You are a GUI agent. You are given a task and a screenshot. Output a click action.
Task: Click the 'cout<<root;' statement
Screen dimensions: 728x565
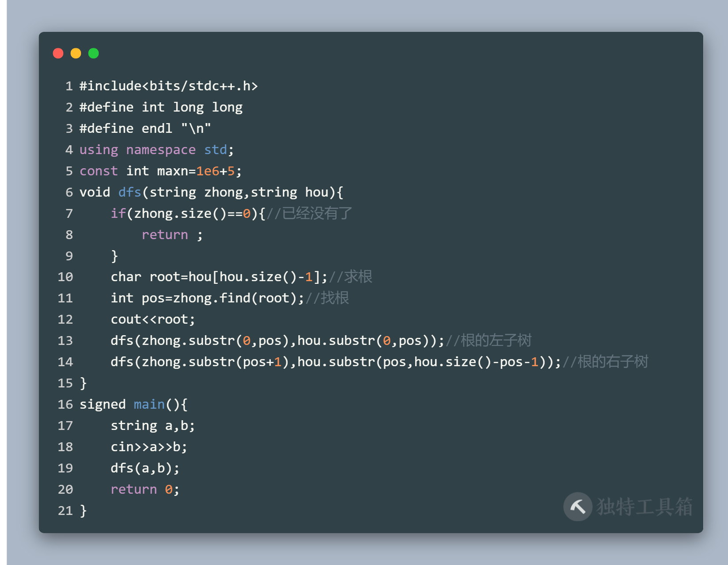(x=153, y=319)
